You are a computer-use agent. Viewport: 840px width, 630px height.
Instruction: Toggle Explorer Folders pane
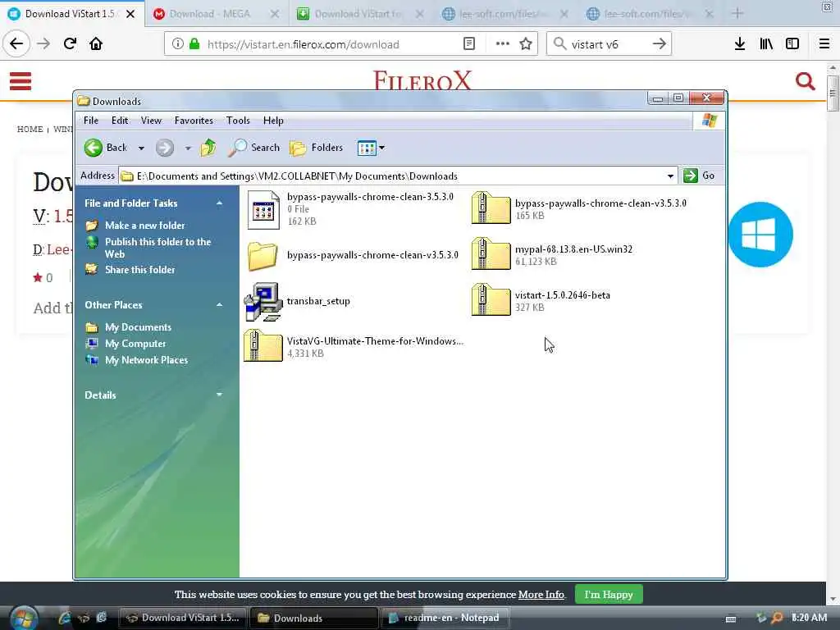pyautogui.click(x=316, y=148)
